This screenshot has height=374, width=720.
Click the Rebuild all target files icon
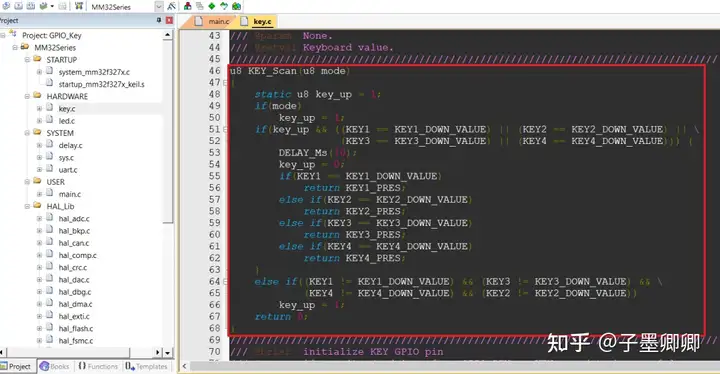31,6
